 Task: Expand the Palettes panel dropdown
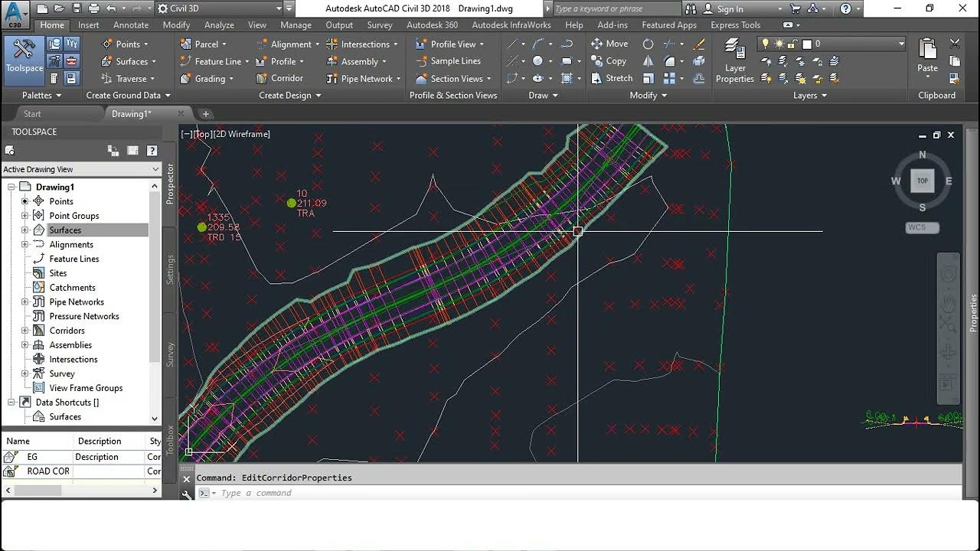(41, 96)
